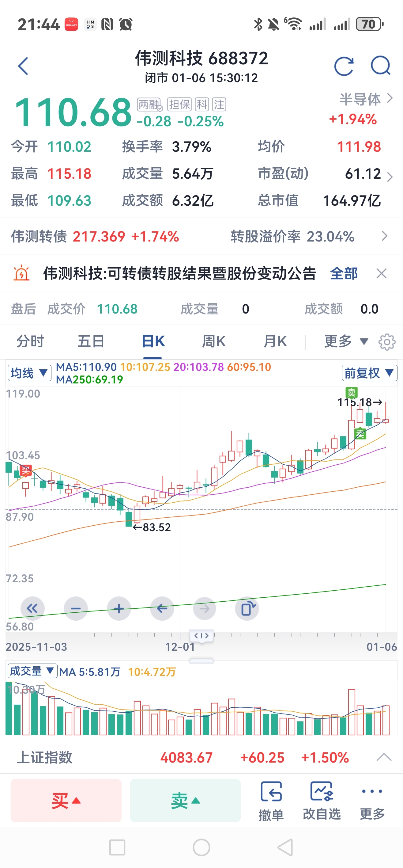Tap the MA250:69.19 legend text
The height and width of the screenshot is (868, 403).
tap(89, 380)
